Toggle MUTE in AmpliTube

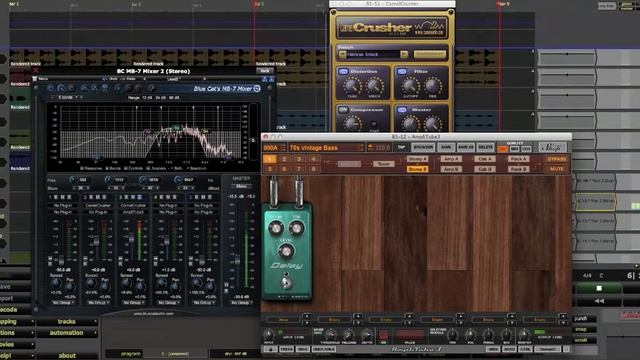pyautogui.click(x=556, y=169)
